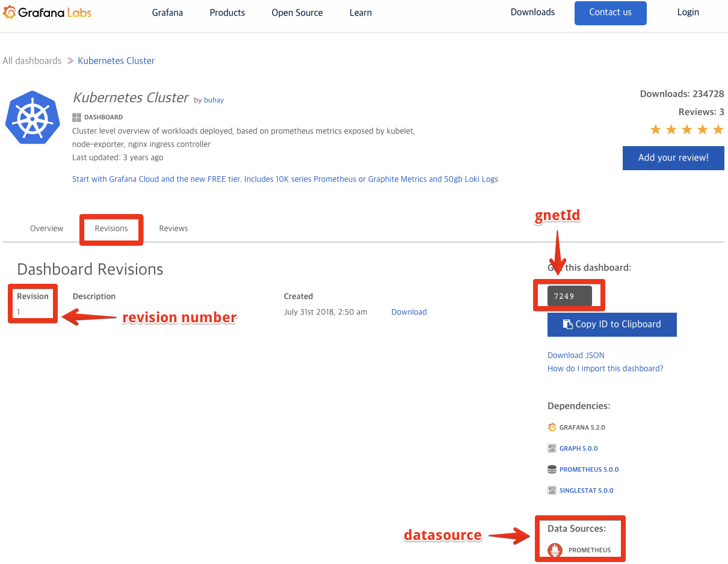Click the Grafana 5.2.0 dependency icon
Viewport: 728px width, 564px height.
point(552,428)
